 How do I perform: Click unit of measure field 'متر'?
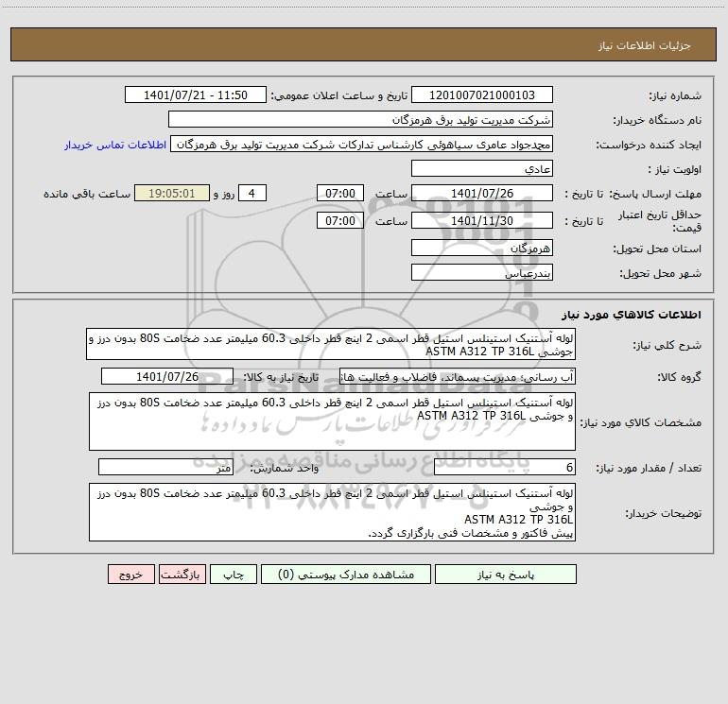(165, 468)
